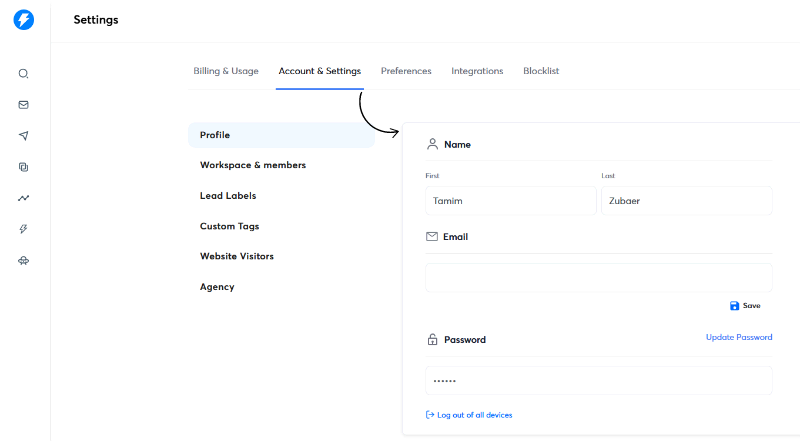Image resolution: width=800 pixels, height=441 pixels.
Task: Open the Preferences tab
Action: [x=406, y=71]
